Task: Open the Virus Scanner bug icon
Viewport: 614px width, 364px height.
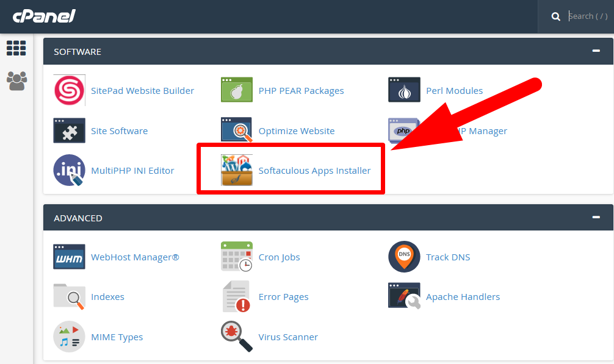Action: pyautogui.click(x=237, y=336)
